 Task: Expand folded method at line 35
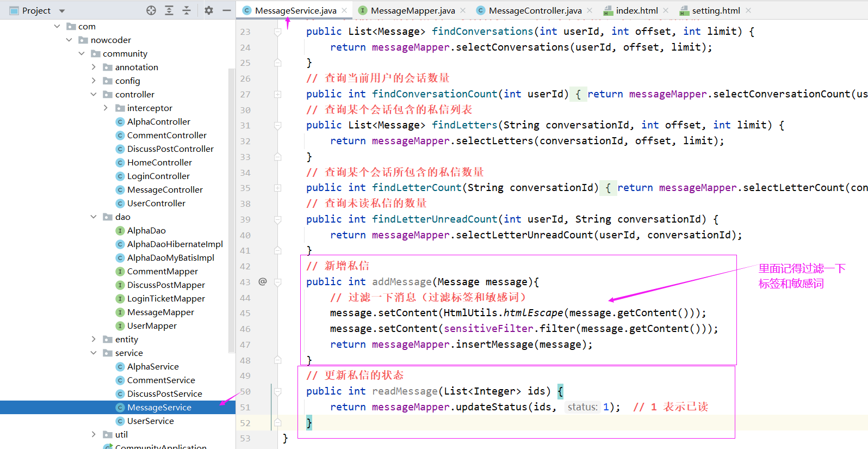(x=277, y=188)
